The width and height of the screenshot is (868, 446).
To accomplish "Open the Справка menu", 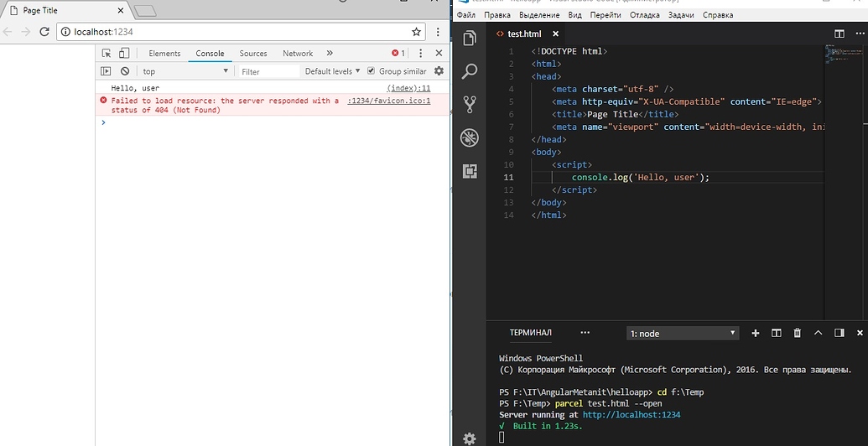I will click(717, 15).
